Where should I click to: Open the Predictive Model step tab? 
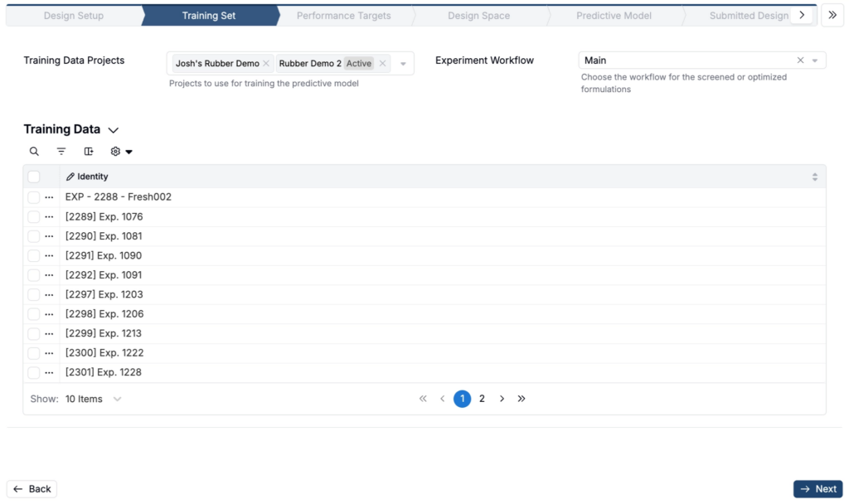[614, 16]
